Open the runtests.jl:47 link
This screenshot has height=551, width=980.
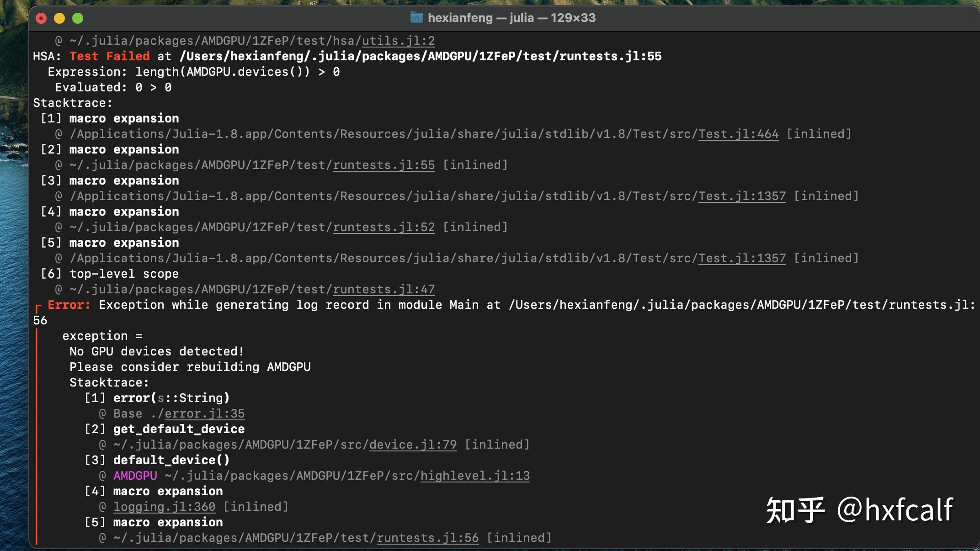coord(383,289)
